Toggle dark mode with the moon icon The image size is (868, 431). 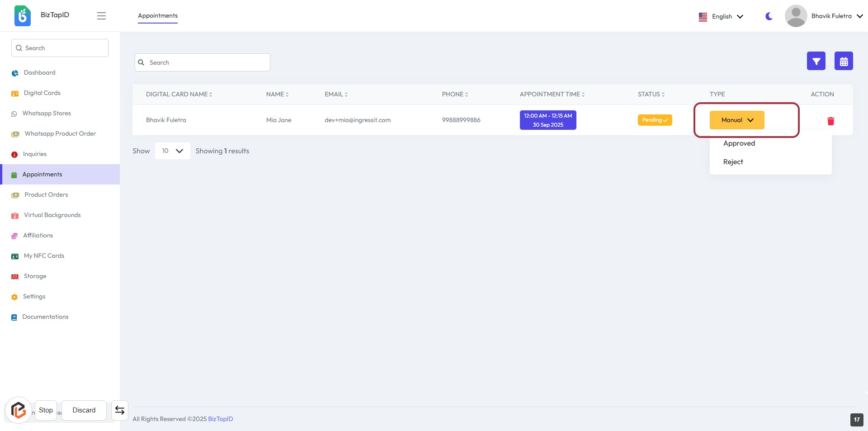[x=769, y=16]
